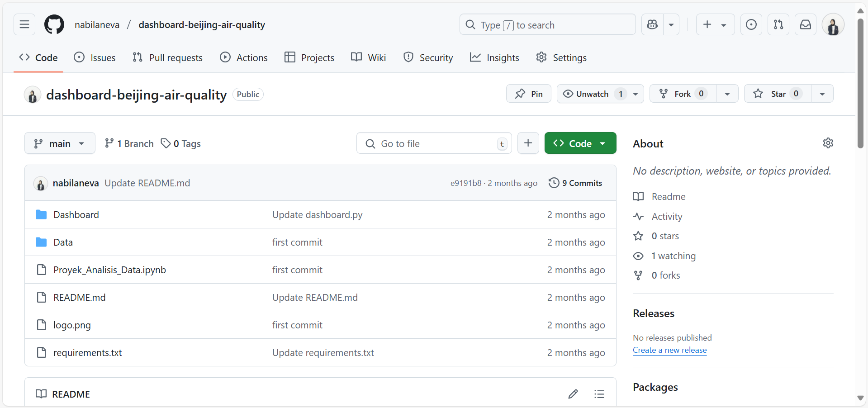Click the Go to file search field
The width and height of the screenshot is (868, 408).
[434, 143]
